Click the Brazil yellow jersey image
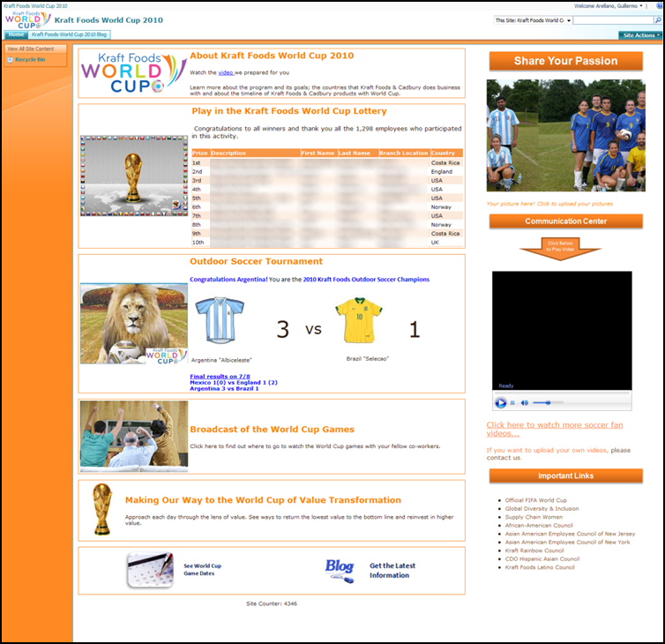This screenshot has width=665, height=644. pos(359,320)
